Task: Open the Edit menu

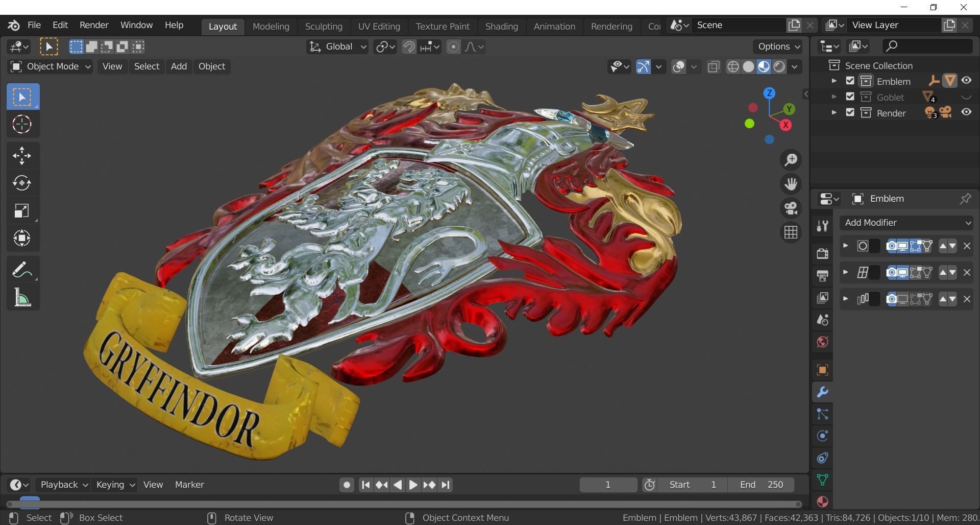Action: point(60,25)
